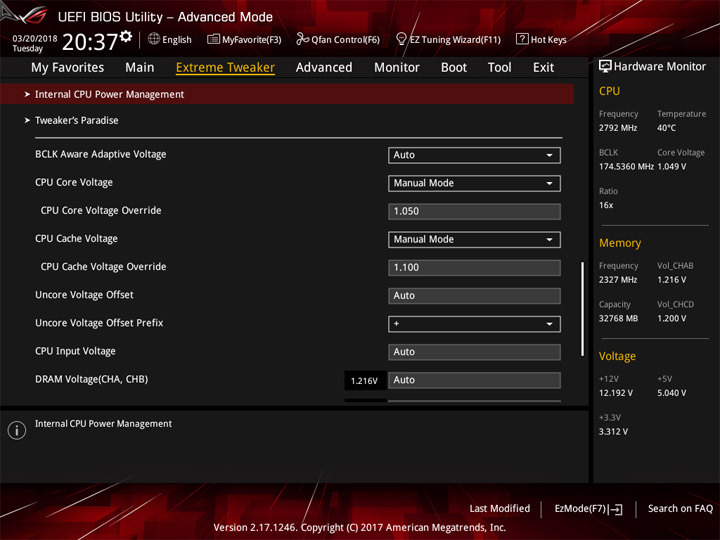This screenshot has height=540, width=720.
Task: Click CPU temperature 40°C reading
Action: (666, 128)
